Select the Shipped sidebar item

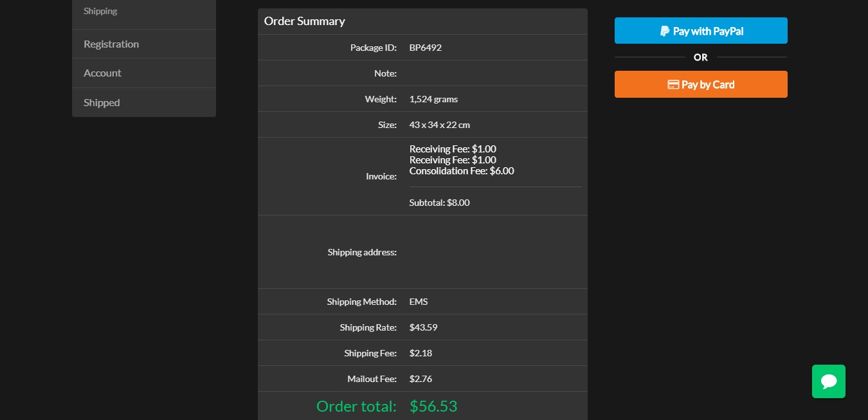pos(102,103)
